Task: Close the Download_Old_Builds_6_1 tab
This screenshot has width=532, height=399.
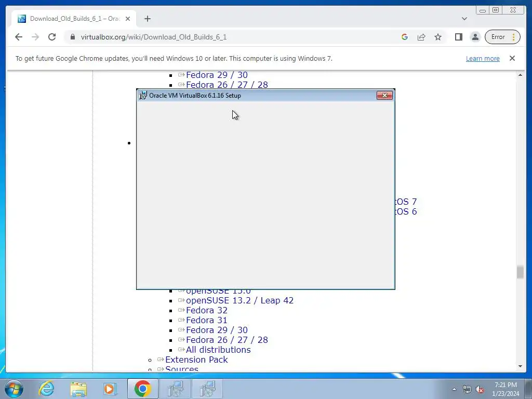Action: (x=128, y=19)
